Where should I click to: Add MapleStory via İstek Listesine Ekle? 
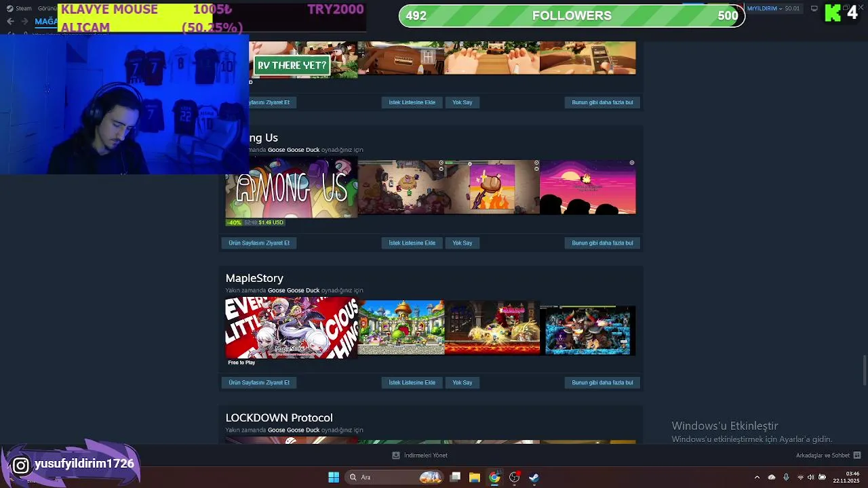[412, 382]
